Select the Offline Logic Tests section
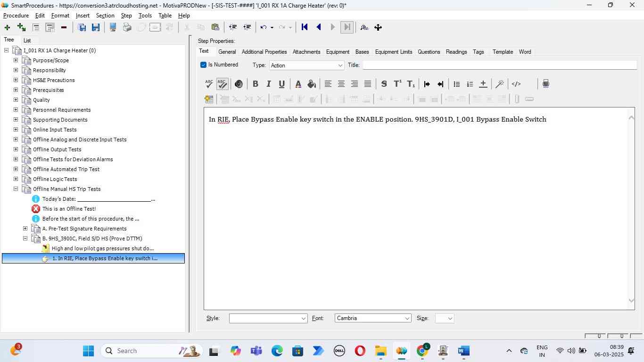This screenshot has width=644, height=362. [55, 179]
